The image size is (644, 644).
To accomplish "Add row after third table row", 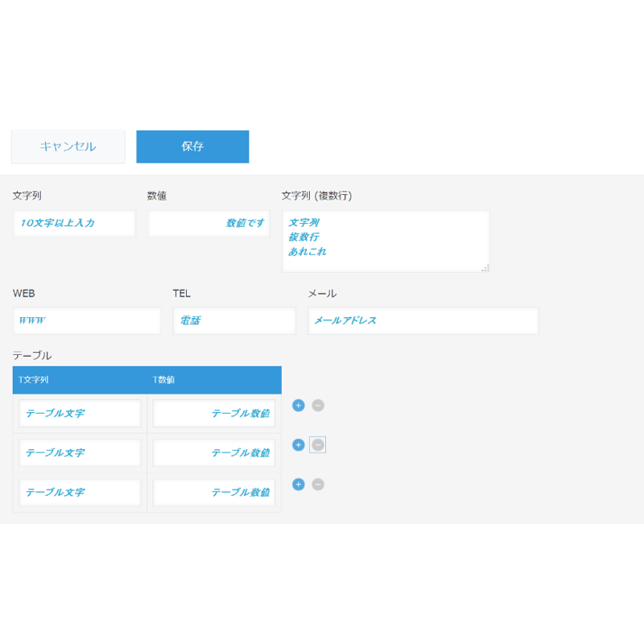I will coord(298,485).
